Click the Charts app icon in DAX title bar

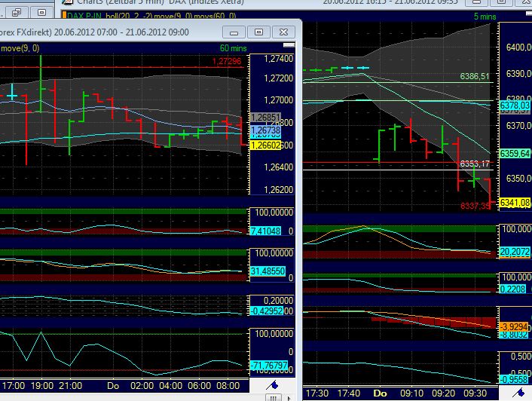click(68, 2)
